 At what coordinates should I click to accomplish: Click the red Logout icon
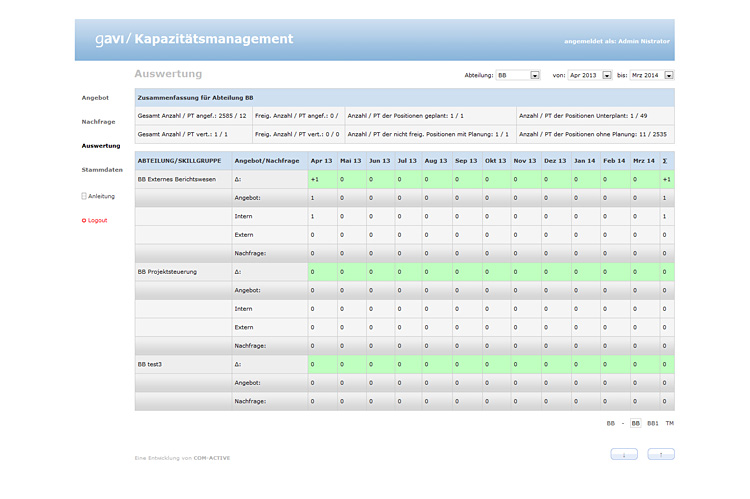coord(84,221)
